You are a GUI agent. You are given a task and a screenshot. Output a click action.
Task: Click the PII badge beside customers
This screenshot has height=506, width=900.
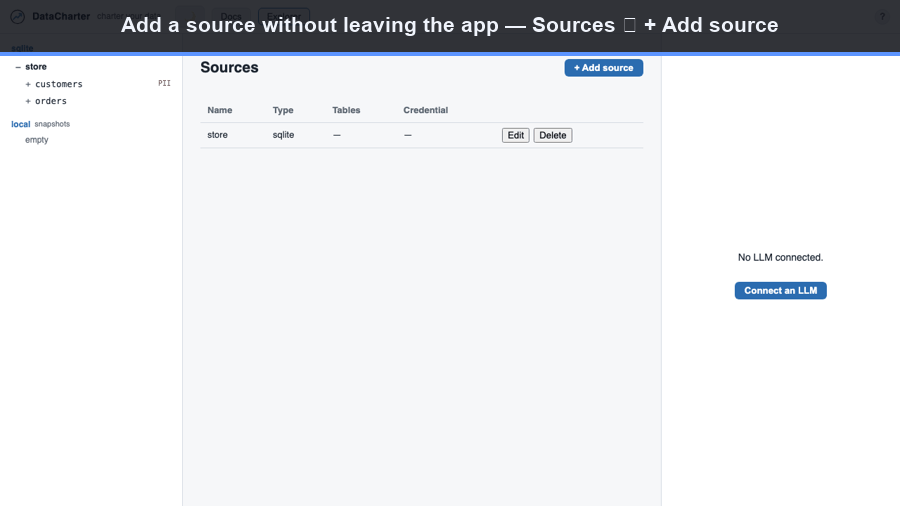[164, 83]
